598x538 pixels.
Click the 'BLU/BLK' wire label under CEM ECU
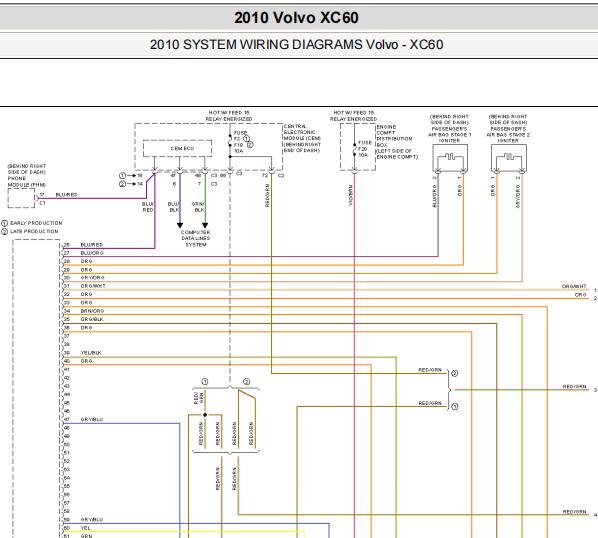pyautogui.click(x=174, y=207)
